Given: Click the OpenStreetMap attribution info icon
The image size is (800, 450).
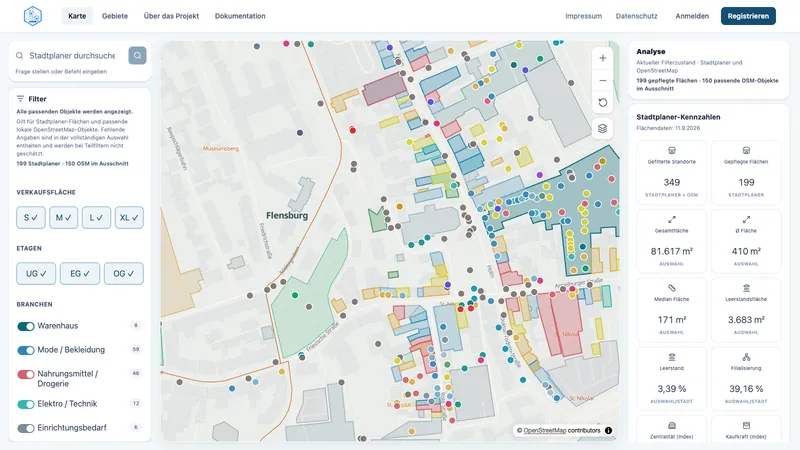Looking at the screenshot, I should 608,431.
